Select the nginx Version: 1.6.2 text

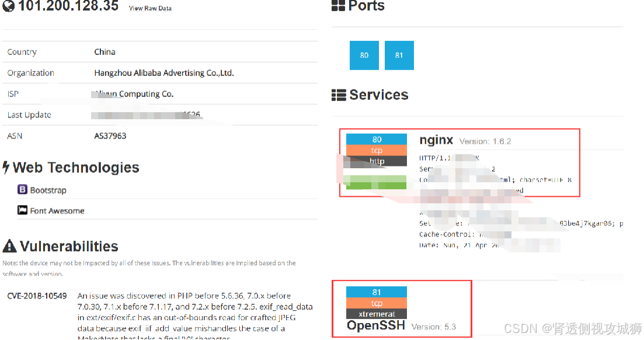pyautogui.click(x=485, y=141)
